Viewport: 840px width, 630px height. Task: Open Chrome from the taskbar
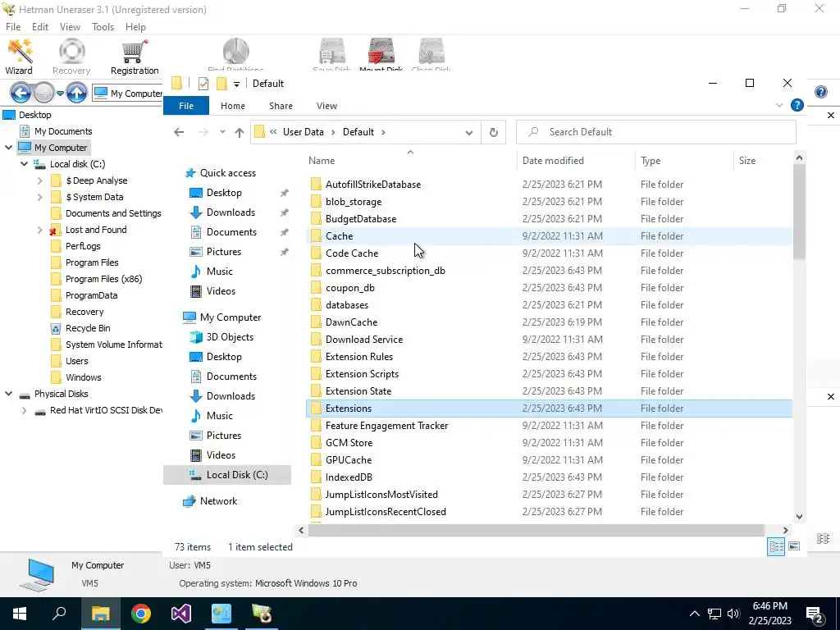pos(141,614)
